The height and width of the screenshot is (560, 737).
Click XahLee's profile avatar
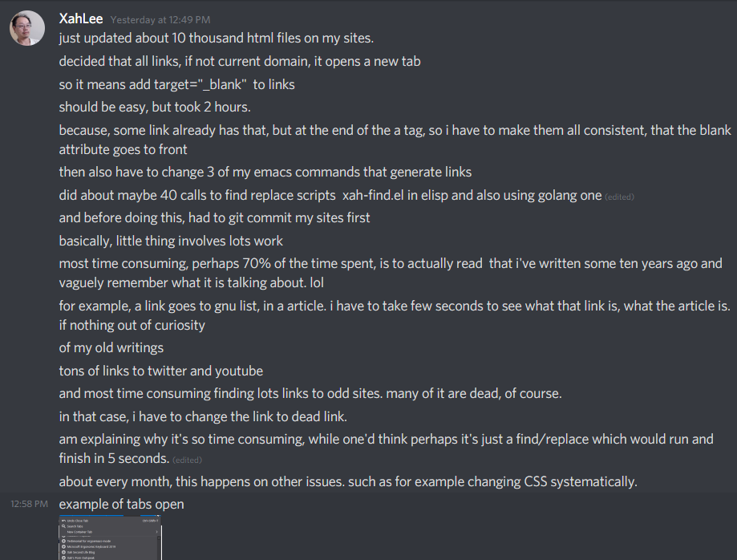[26, 28]
